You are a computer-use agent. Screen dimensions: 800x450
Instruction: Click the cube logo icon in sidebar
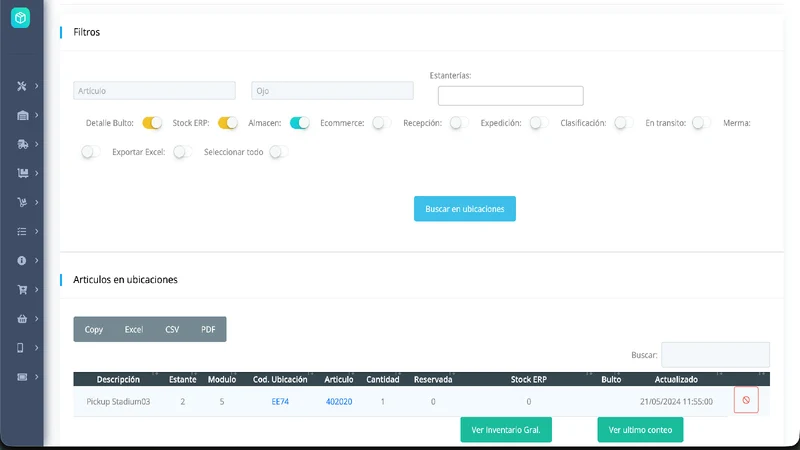click(x=20, y=18)
